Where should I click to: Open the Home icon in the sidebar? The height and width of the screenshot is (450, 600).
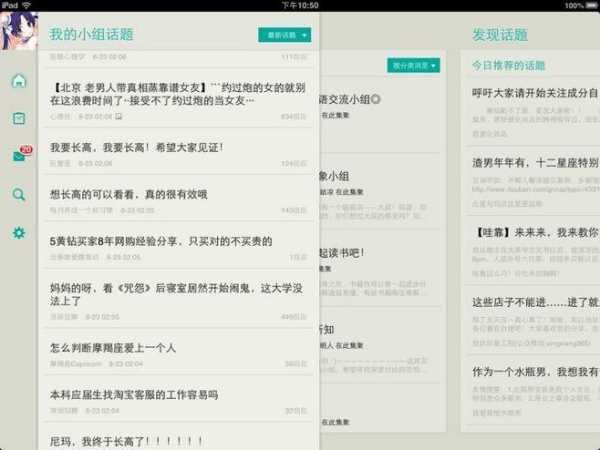pos(19,81)
